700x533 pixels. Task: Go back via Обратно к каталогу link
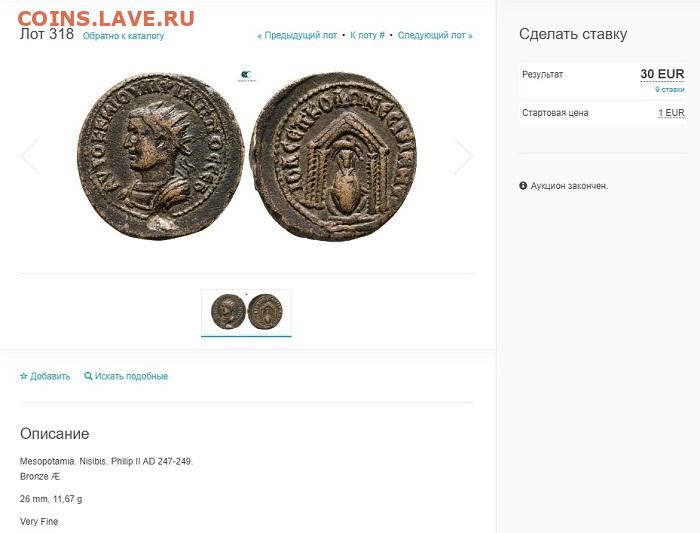pos(123,36)
